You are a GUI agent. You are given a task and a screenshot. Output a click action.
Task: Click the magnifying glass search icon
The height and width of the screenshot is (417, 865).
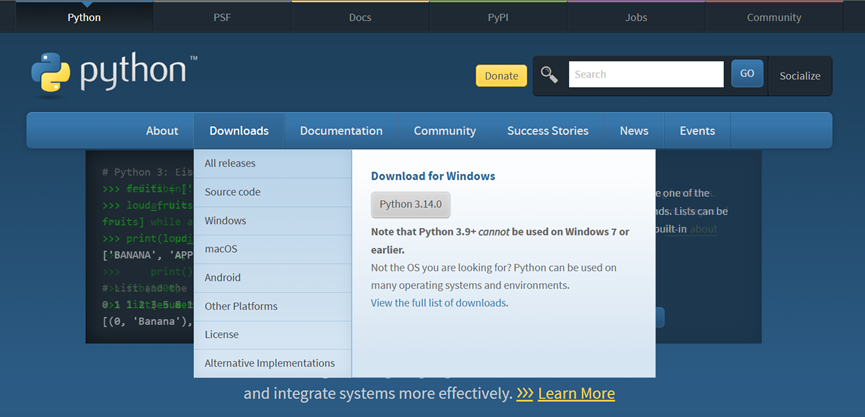tap(549, 74)
